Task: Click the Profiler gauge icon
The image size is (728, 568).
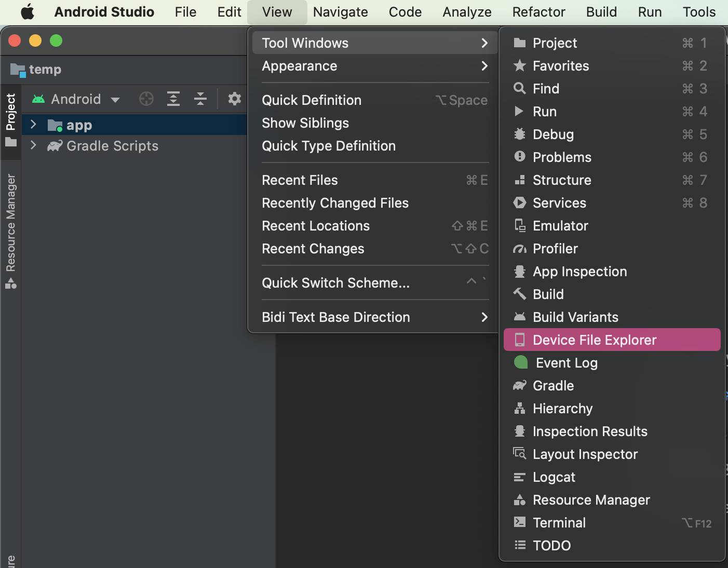Action: point(519,249)
